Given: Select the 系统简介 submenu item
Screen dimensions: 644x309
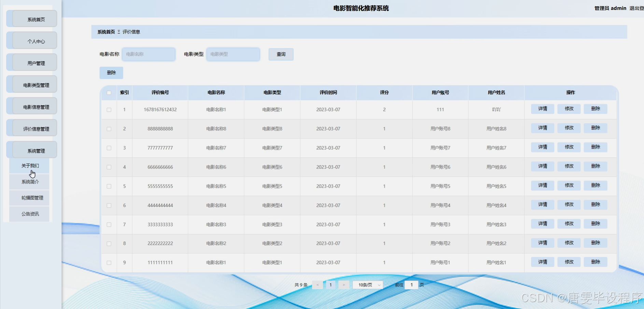Looking at the screenshot, I should [x=29, y=182].
